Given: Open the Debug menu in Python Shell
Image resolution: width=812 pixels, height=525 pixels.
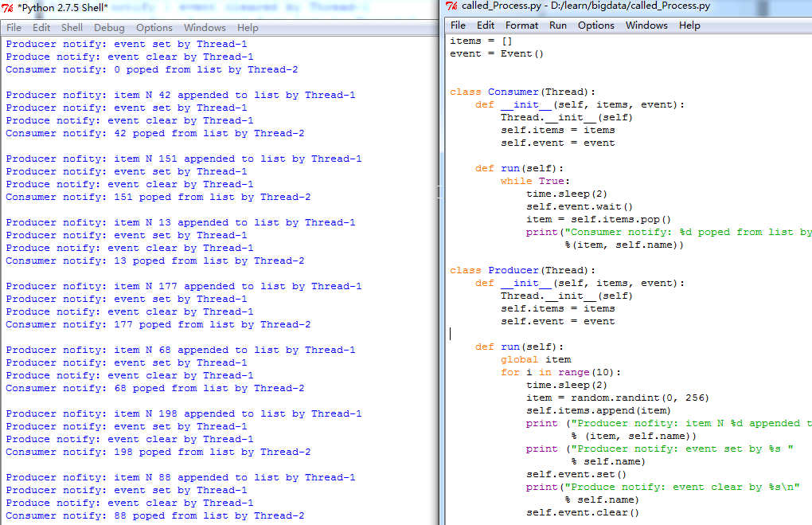Looking at the screenshot, I should (x=109, y=27).
